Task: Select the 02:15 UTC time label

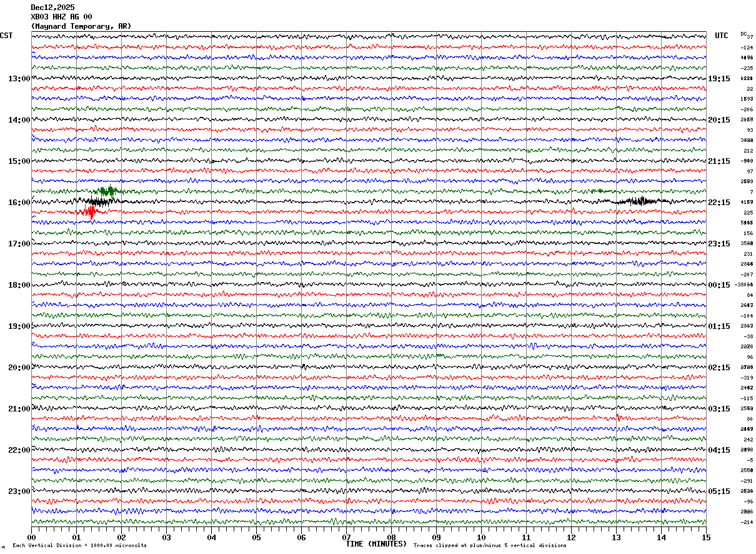Action: tap(719, 368)
